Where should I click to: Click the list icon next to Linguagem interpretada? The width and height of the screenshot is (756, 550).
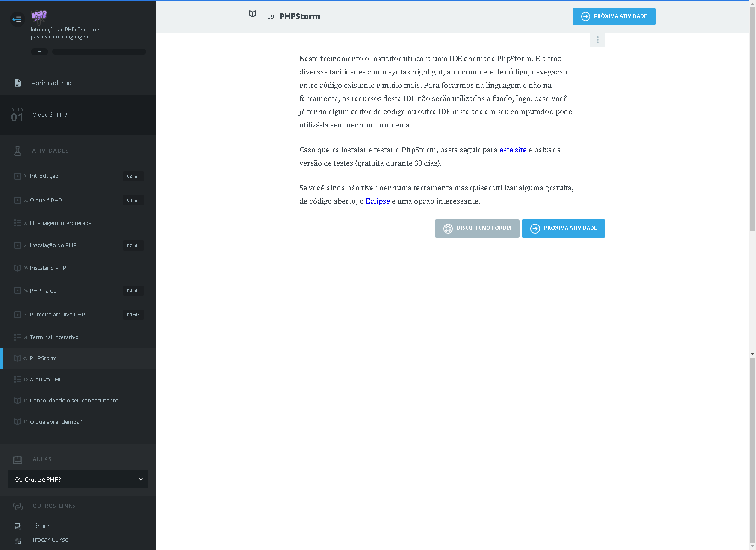click(x=18, y=223)
